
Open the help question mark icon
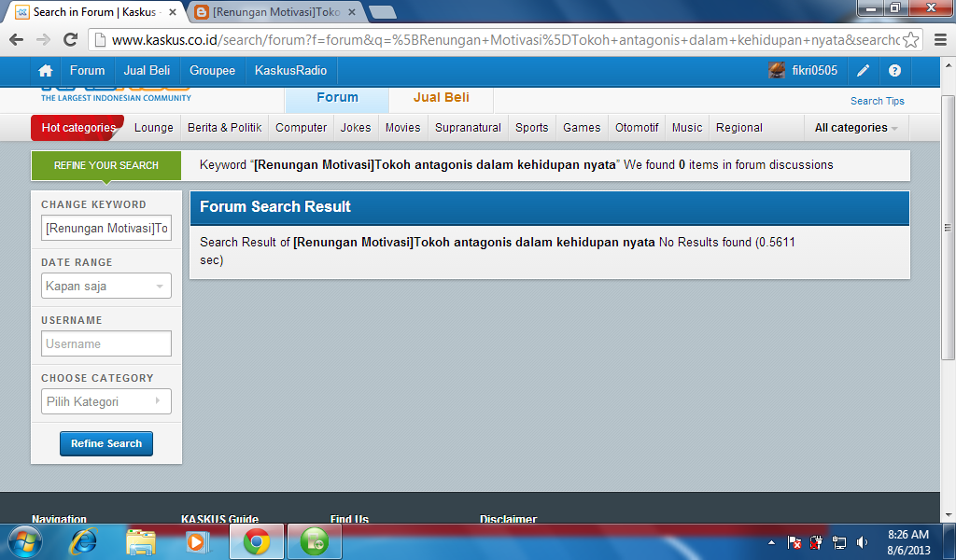[894, 71]
